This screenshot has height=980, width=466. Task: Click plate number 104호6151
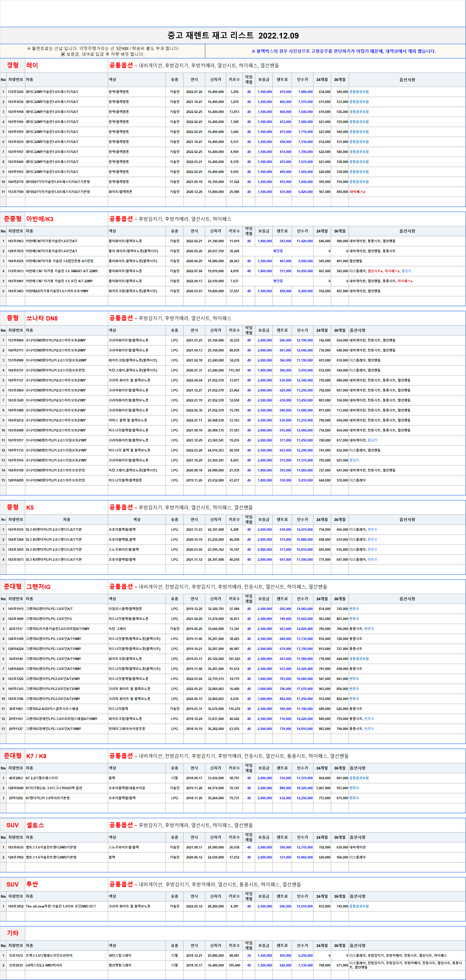pyautogui.click(x=15, y=370)
